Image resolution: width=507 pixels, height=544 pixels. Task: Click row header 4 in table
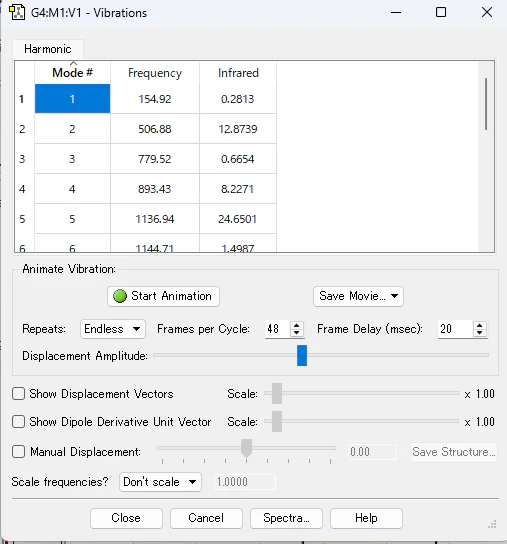pos(24,189)
